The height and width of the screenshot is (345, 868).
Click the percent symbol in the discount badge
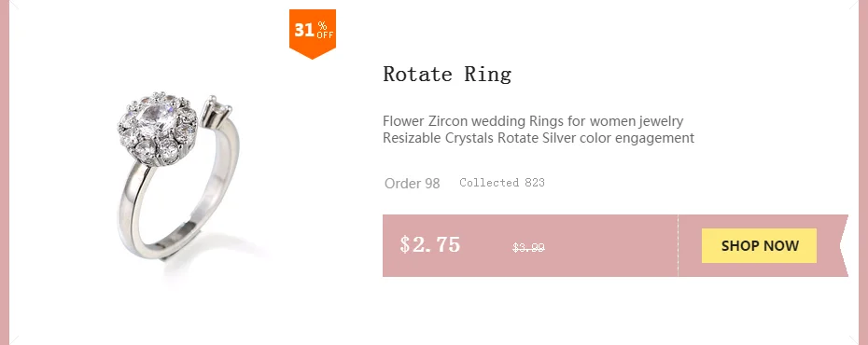[x=323, y=26]
